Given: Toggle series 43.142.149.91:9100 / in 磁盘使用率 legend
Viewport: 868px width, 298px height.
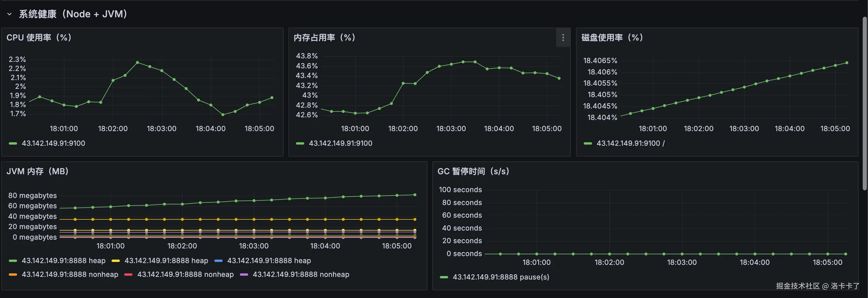Looking at the screenshot, I should [630, 143].
